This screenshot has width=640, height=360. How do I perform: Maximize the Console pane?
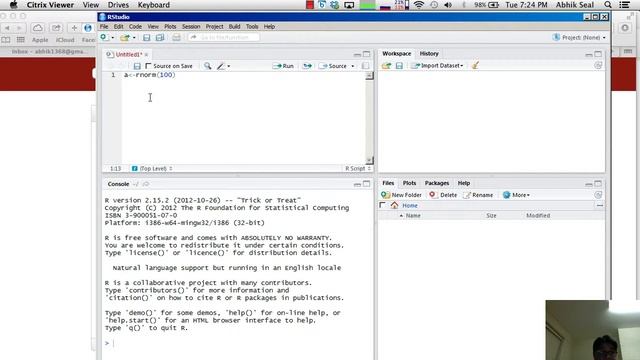[x=367, y=184]
